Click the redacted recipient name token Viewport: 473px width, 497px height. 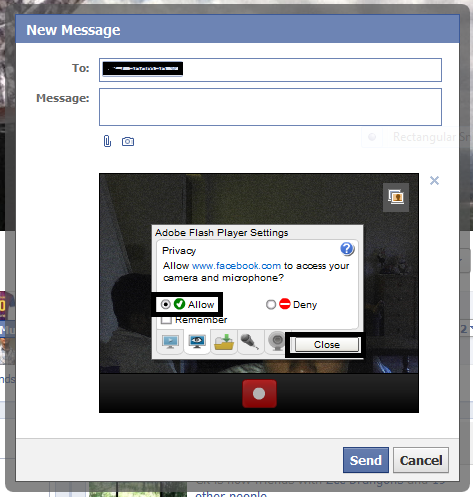pos(143,69)
